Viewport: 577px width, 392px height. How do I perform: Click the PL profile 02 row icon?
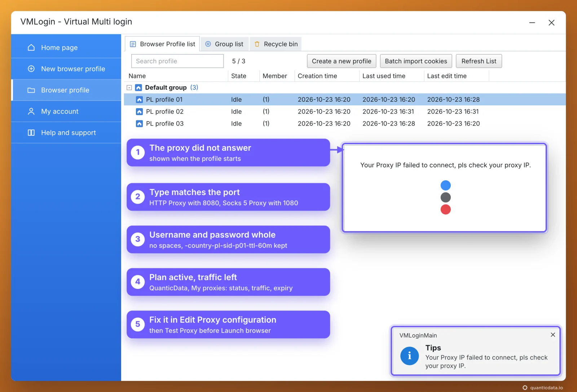tap(139, 111)
